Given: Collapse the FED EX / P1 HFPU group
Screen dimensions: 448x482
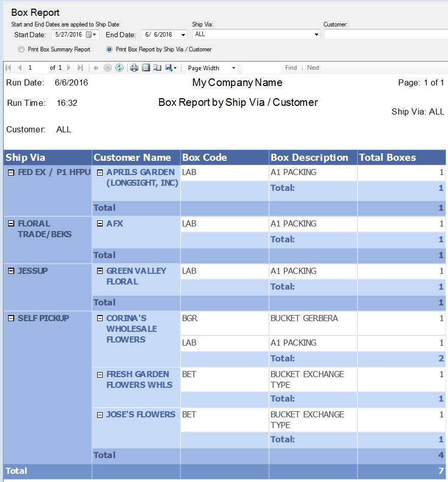Looking at the screenshot, I should [11, 173].
